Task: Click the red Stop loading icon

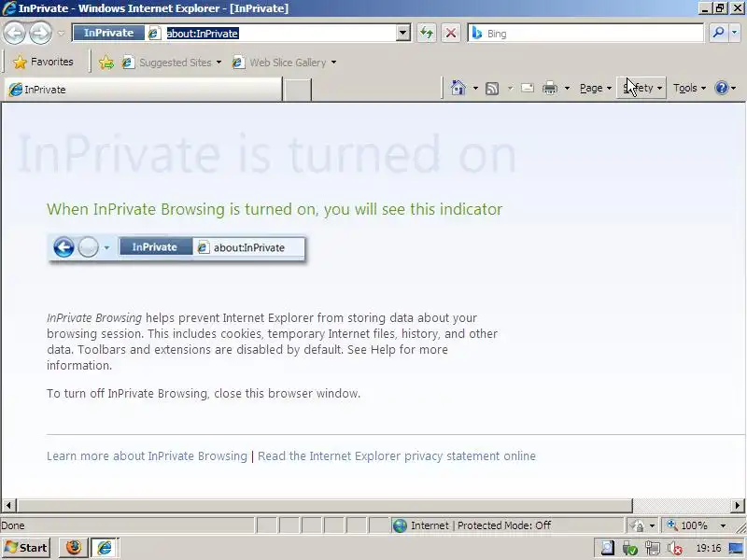Action: coord(451,33)
